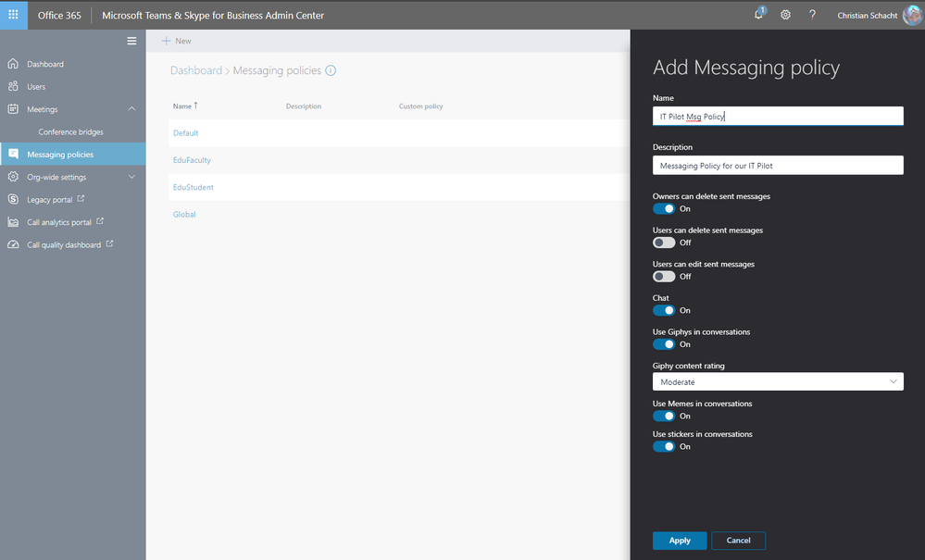Turn off Owners can delete sent messages
The image size is (925, 560).
click(664, 208)
